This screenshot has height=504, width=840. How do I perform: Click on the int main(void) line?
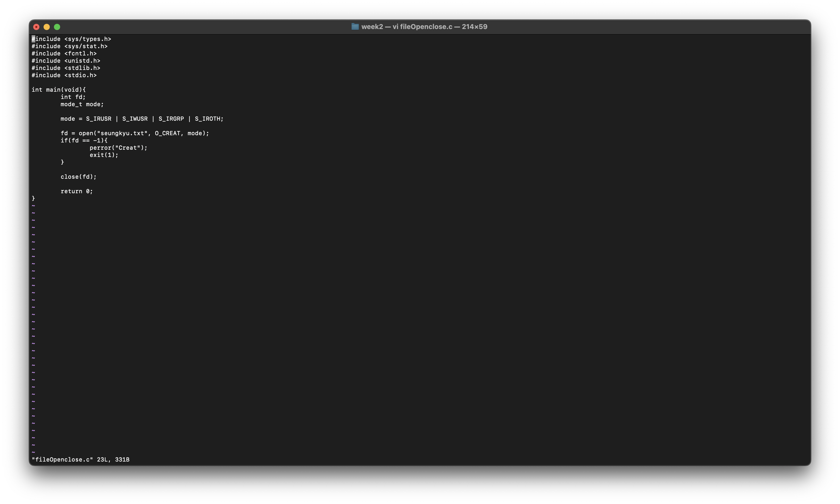point(59,90)
